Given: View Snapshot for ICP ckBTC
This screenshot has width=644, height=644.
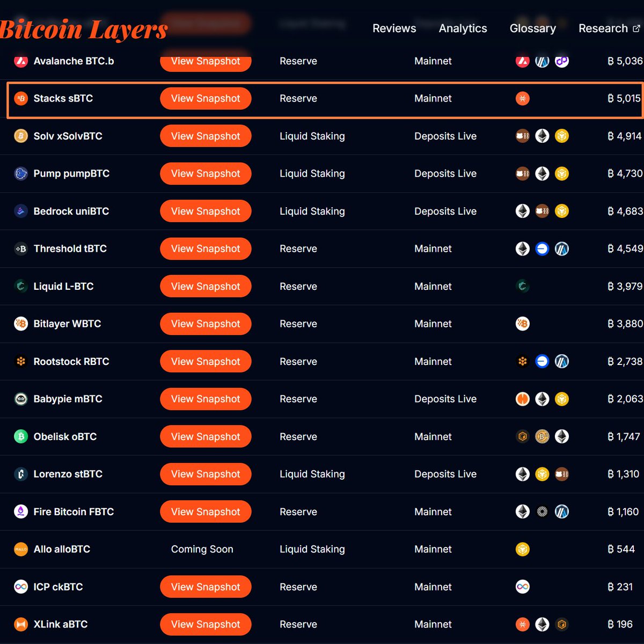Looking at the screenshot, I should click(x=206, y=587).
